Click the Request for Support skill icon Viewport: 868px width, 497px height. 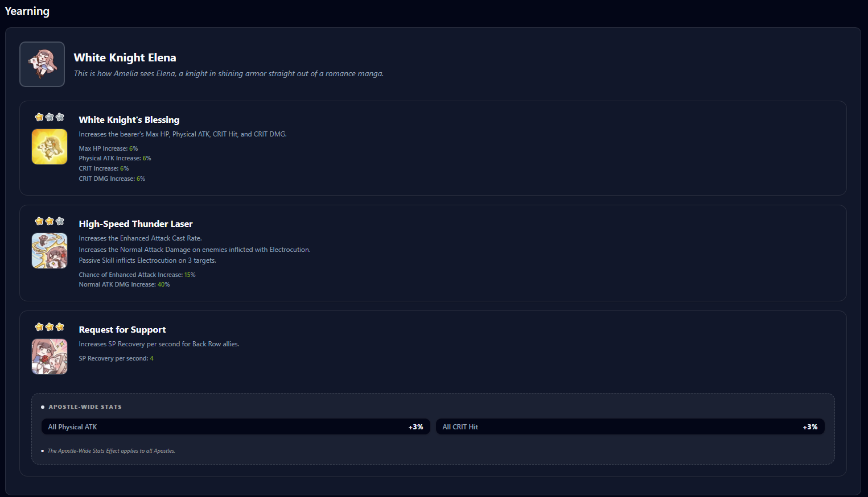point(50,357)
